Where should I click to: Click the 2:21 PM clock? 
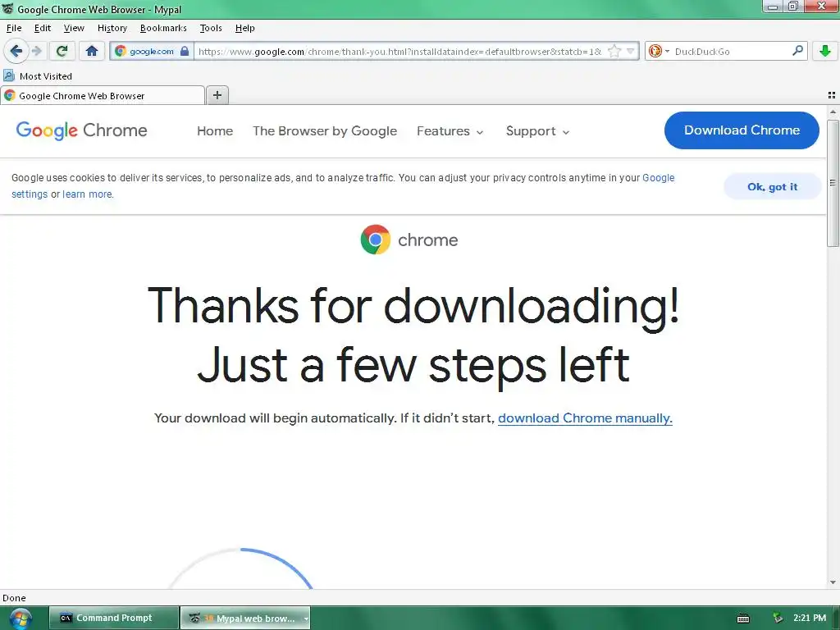pyautogui.click(x=810, y=618)
